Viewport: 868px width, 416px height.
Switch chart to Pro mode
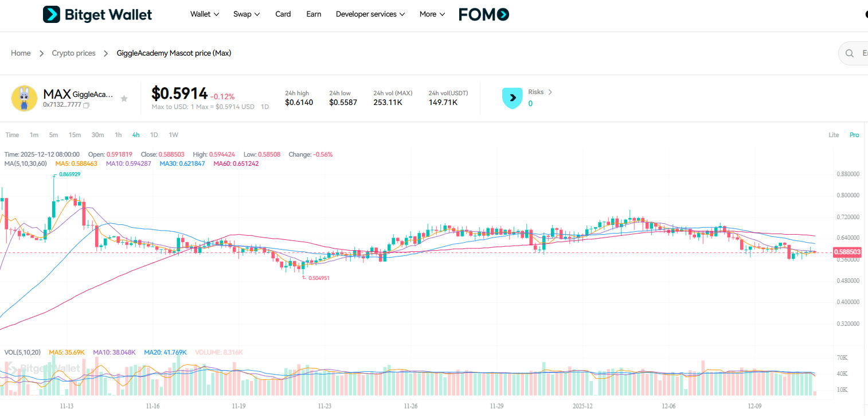[x=854, y=135]
